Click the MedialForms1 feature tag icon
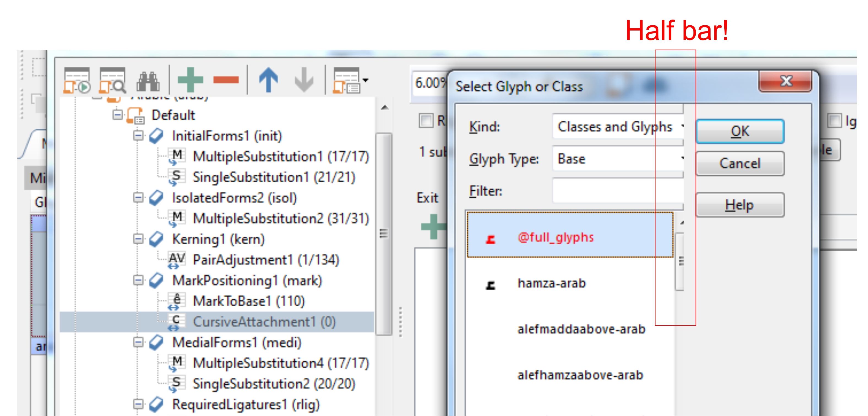Image resolution: width=868 pixels, height=416 pixels. [x=156, y=342]
